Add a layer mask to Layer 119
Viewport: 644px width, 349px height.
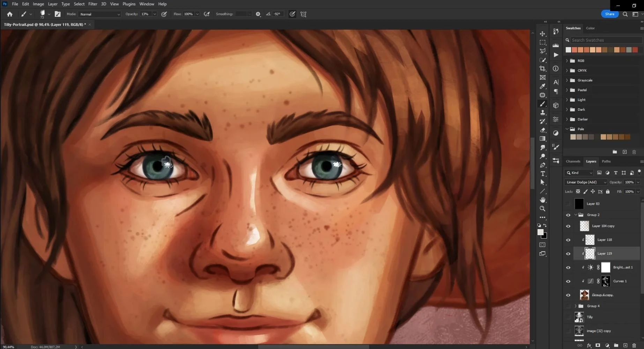[x=598, y=345]
